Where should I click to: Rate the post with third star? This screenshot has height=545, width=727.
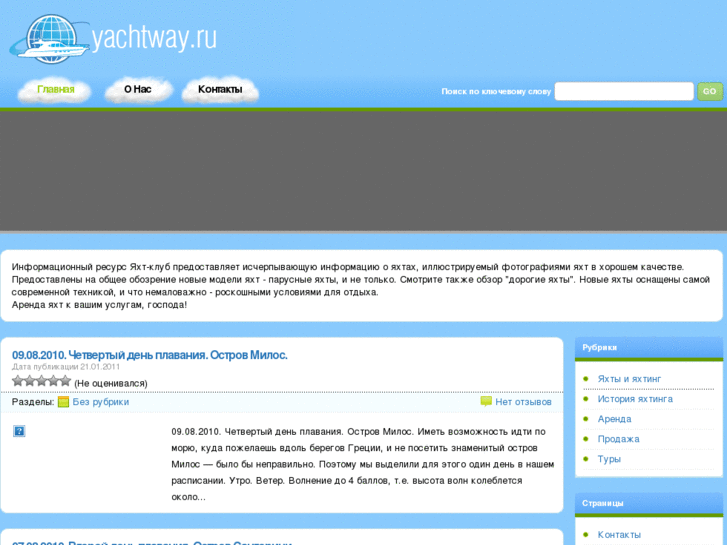pyautogui.click(x=42, y=381)
